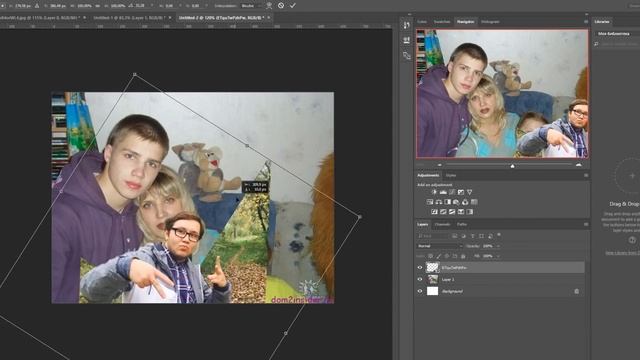The image size is (640, 360).
Task: Open the Navigator panel menu
Action: pos(586,22)
